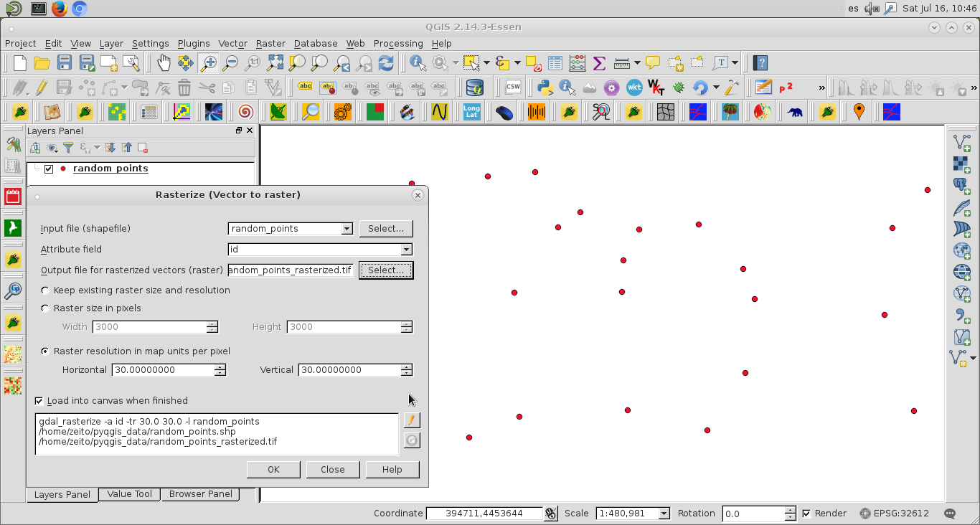Expand the Select by expression dropdown arrow
980x525 pixels.
pos(517,63)
